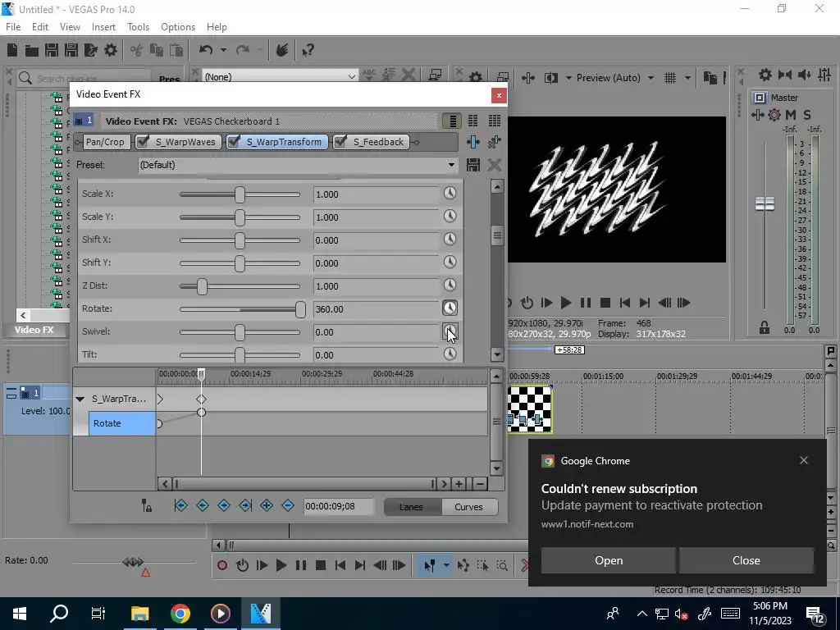Viewport: 840px width, 630px height.
Task: Toggle the S_Feedback effect checkbox
Action: click(340, 141)
